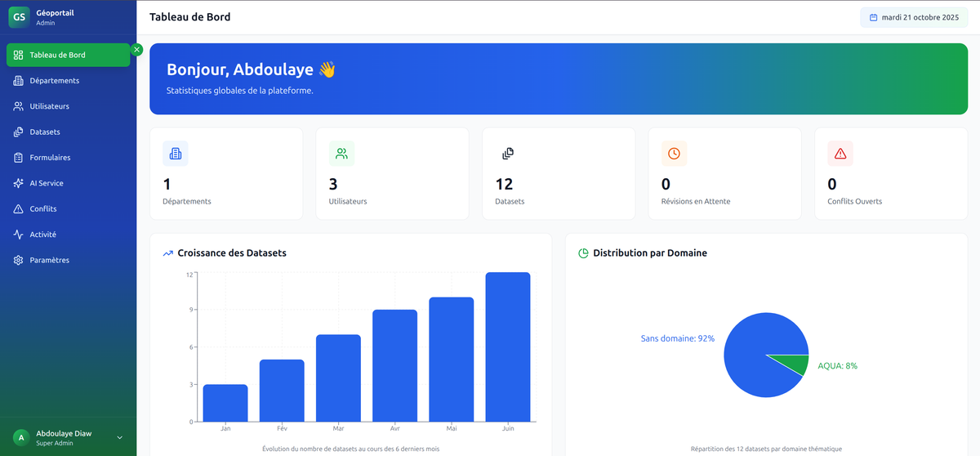This screenshot has width=980, height=456.
Task: Open the Départements statistics card
Action: [225, 173]
